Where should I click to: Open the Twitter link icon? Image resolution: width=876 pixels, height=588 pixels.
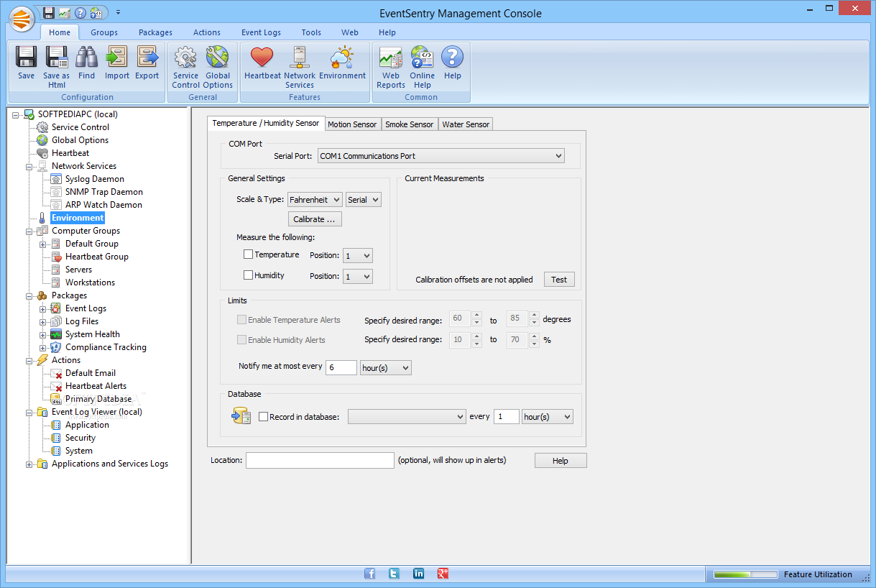tap(394, 574)
